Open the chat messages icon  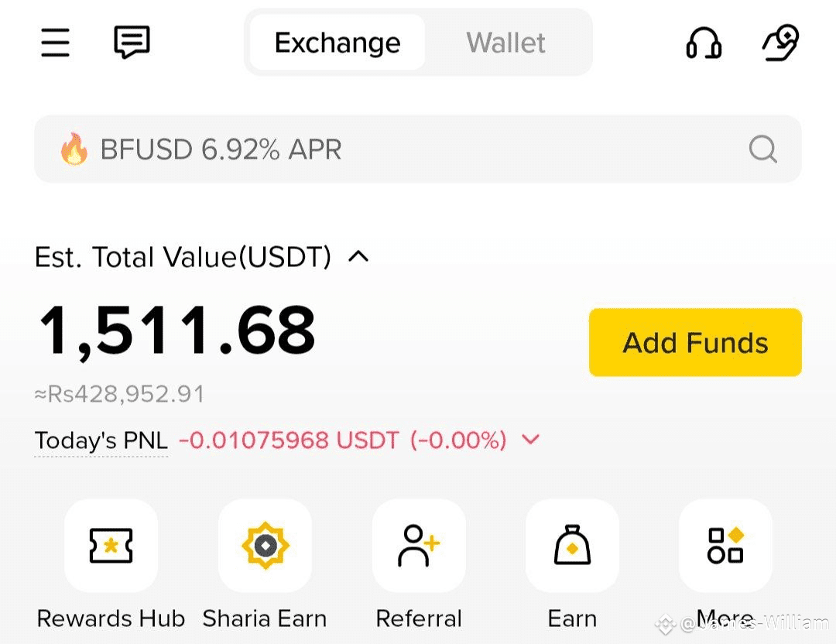click(x=132, y=42)
